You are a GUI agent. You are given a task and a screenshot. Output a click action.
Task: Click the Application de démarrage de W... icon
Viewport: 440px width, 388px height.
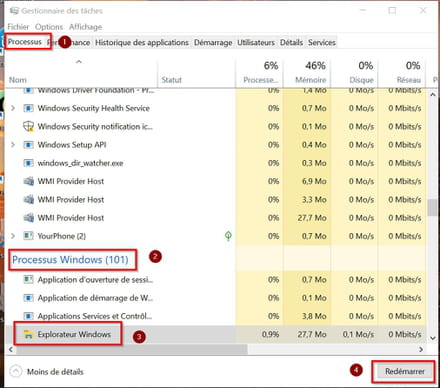coord(28,298)
